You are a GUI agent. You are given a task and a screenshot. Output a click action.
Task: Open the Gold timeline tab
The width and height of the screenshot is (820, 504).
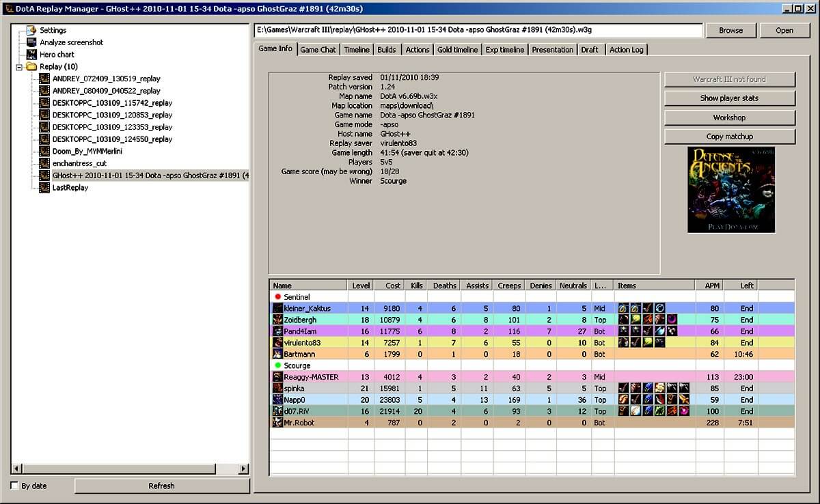[457, 50]
